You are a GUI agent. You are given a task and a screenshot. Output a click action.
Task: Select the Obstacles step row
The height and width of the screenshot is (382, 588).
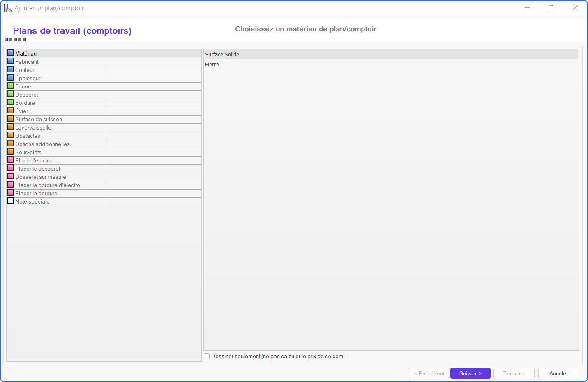(104, 136)
